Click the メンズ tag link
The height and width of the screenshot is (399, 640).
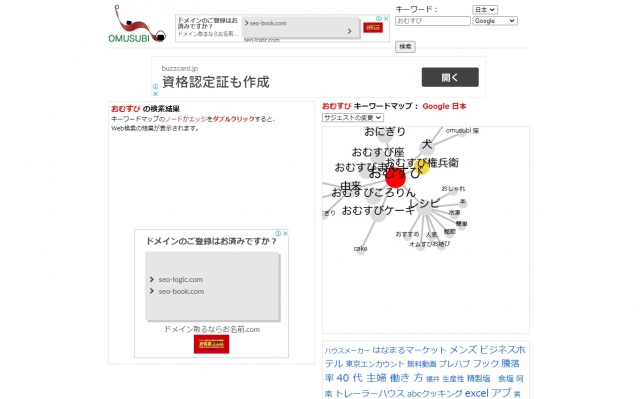463,350
